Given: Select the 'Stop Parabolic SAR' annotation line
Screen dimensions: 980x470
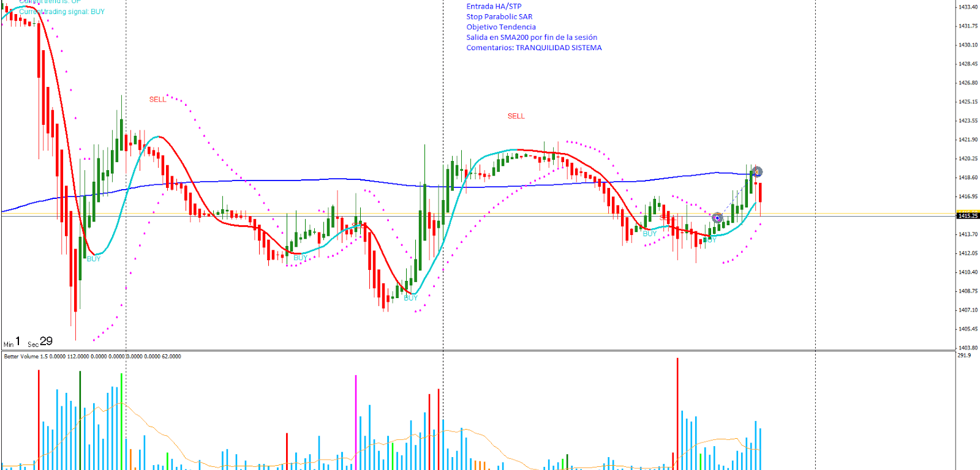Looking at the screenshot, I should click(499, 17).
